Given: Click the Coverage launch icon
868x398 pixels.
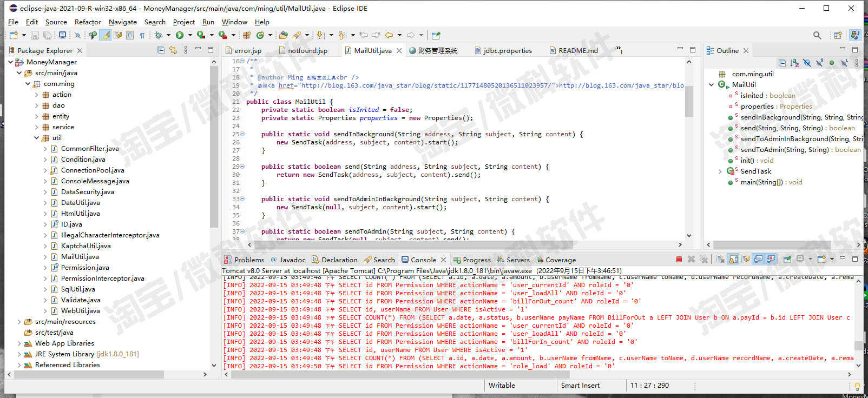Looking at the screenshot, I should tap(201, 35).
